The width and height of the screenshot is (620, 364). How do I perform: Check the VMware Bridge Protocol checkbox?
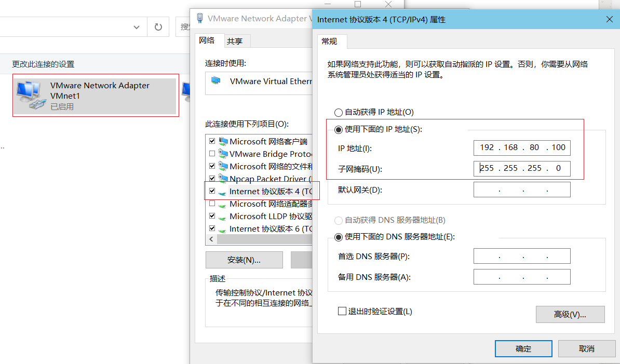pyautogui.click(x=212, y=153)
